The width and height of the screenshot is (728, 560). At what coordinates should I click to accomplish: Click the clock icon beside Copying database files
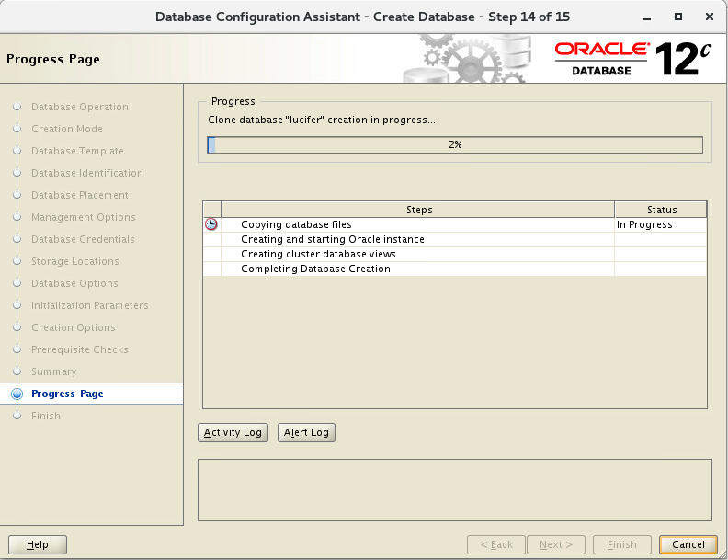pyautogui.click(x=211, y=224)
